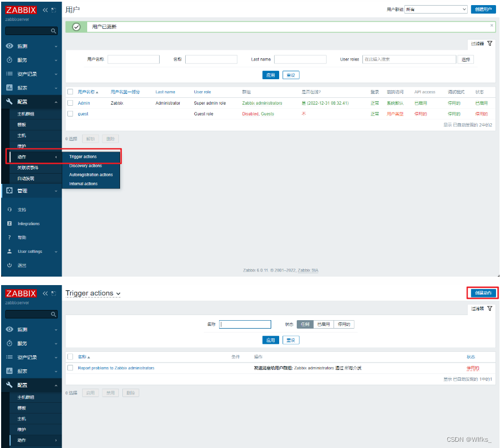The height and width of the screenshot is (448, 500).
Task: Click the ZABBIX logo on the Trigger actions page
Action: pos(21,293)
